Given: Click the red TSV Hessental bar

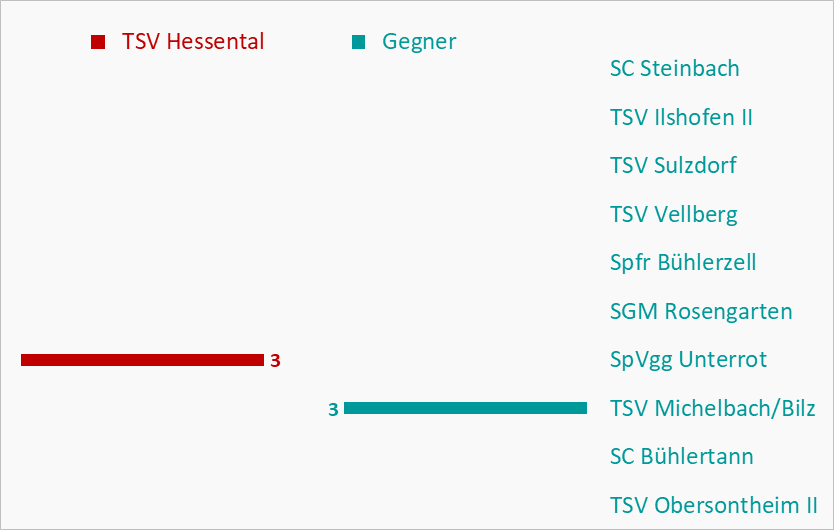Looking at the screenshot, I should click(x=143, y=360).
